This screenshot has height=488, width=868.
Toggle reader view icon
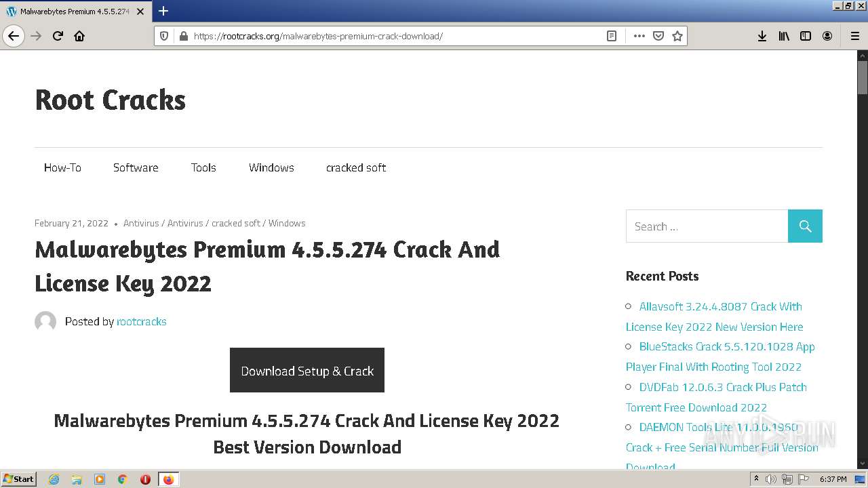pyautogui.click(x=612, y=36)
